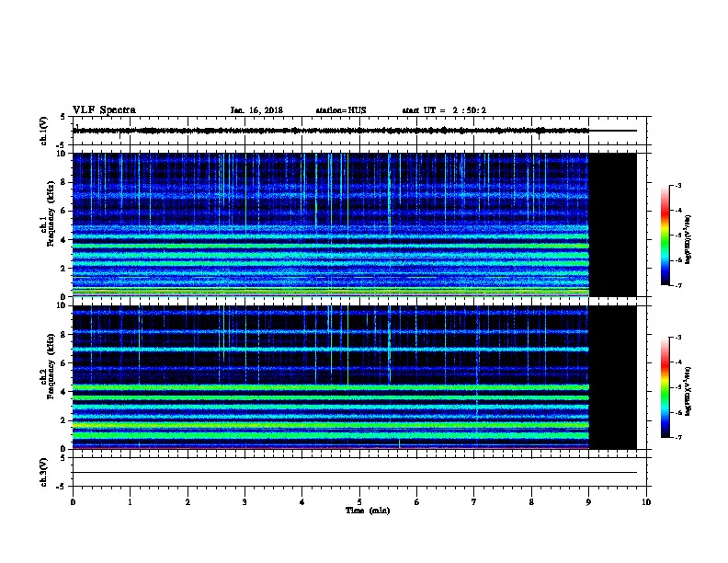Click the ch.2 spectrogram color scale bar
The image size is (728, 563).
(665, 387)
